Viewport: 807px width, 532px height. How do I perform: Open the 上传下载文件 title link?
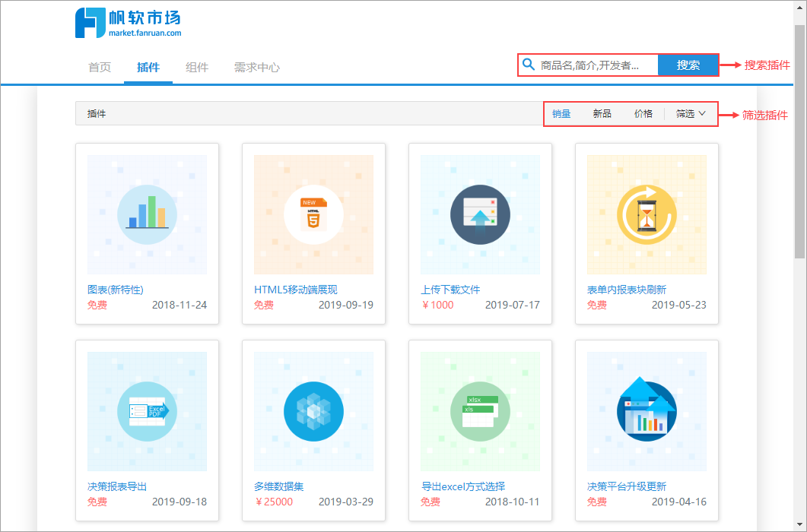[450, 290]
